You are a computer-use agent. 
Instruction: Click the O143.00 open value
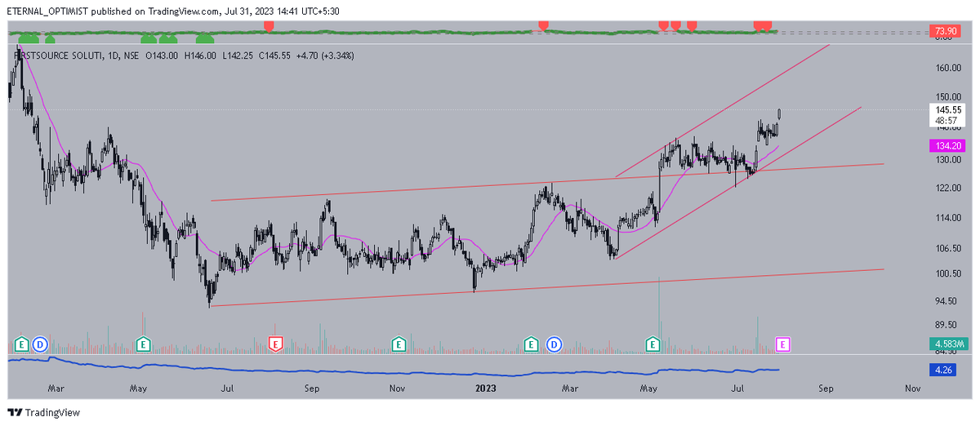163,55
